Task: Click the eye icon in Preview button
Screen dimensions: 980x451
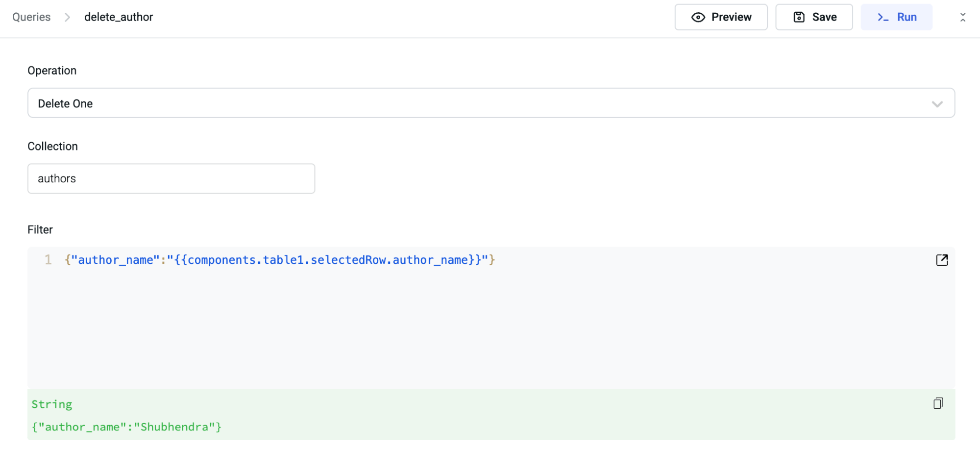Action: pyautogui.click(x=698, y=18)
